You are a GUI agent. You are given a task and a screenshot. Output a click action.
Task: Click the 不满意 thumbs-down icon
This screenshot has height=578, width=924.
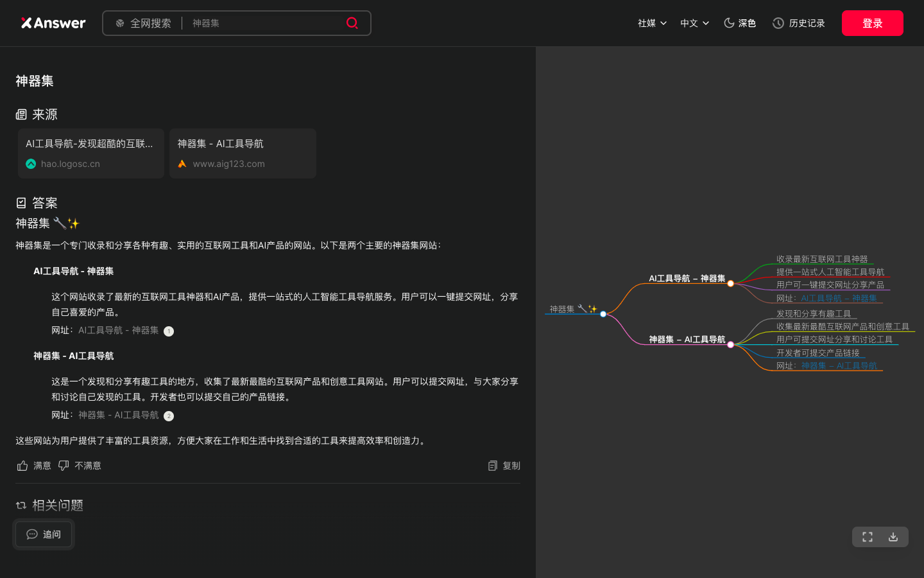[x=63, y=466]
